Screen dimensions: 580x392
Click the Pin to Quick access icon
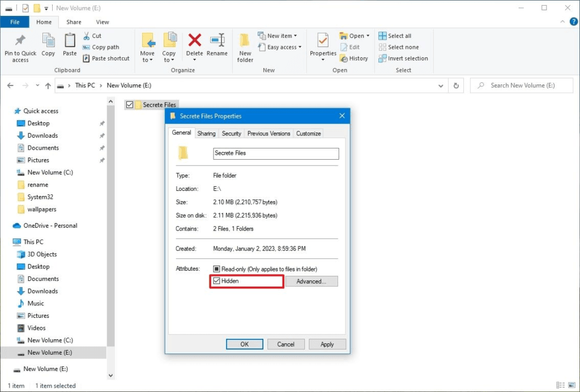[20, 41]
